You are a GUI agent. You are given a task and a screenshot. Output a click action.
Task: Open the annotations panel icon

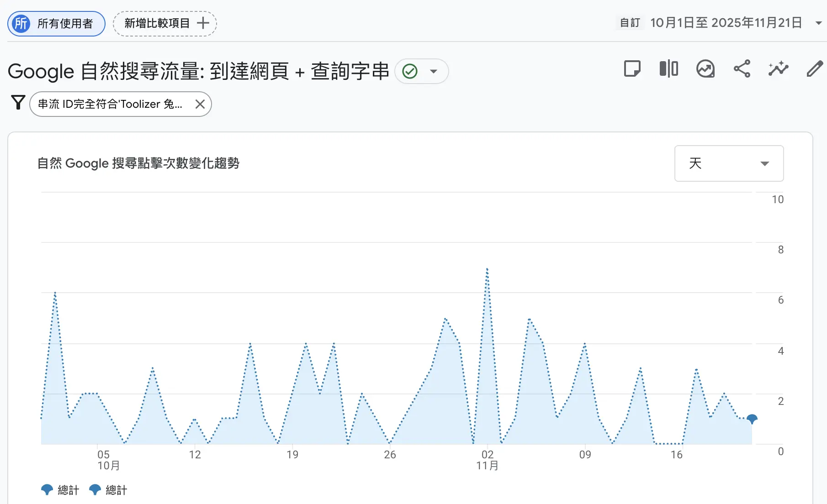coord(632,69)
